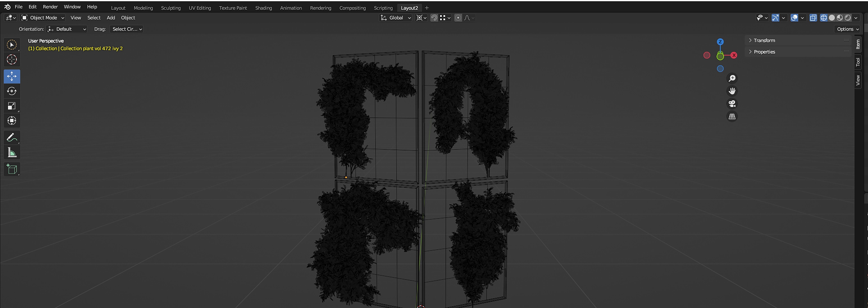Select the Select Box tool
The width and height of the screenshot is (868, 308).
click(x=12, y=45)
